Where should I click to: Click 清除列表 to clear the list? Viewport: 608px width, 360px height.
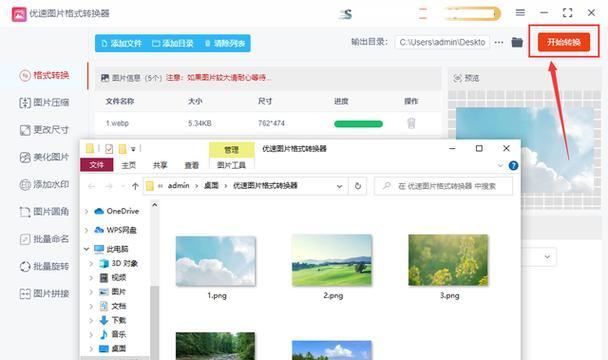225,43
